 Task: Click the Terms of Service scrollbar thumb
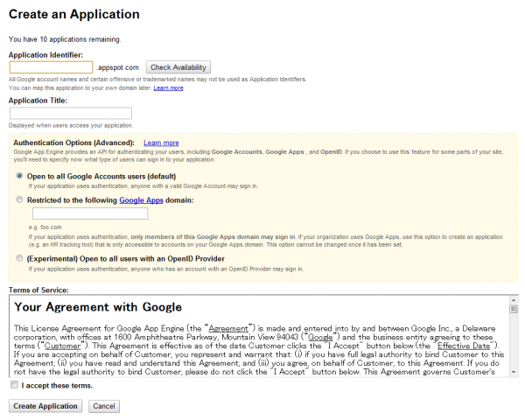coord(513,309)
